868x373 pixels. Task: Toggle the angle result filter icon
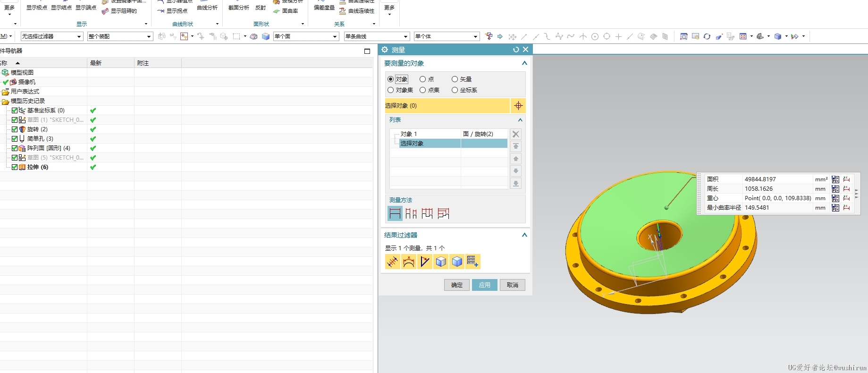[x=425, y=262]
